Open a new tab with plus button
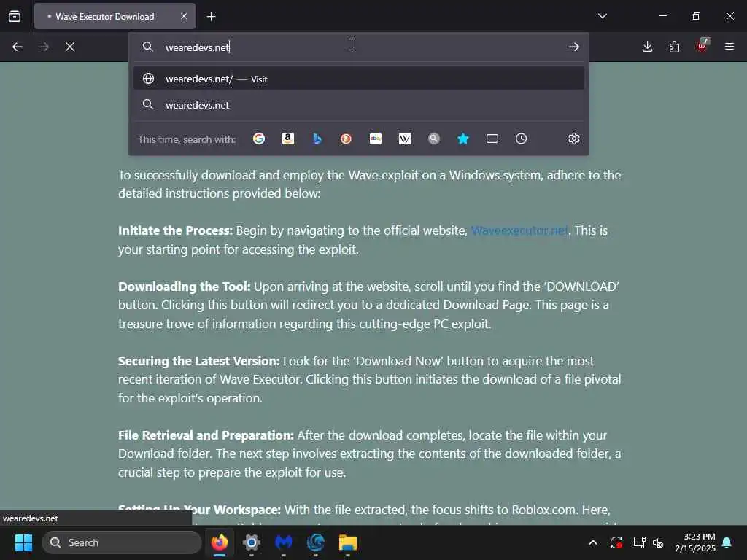747x560 pixels. click(211, 17)
